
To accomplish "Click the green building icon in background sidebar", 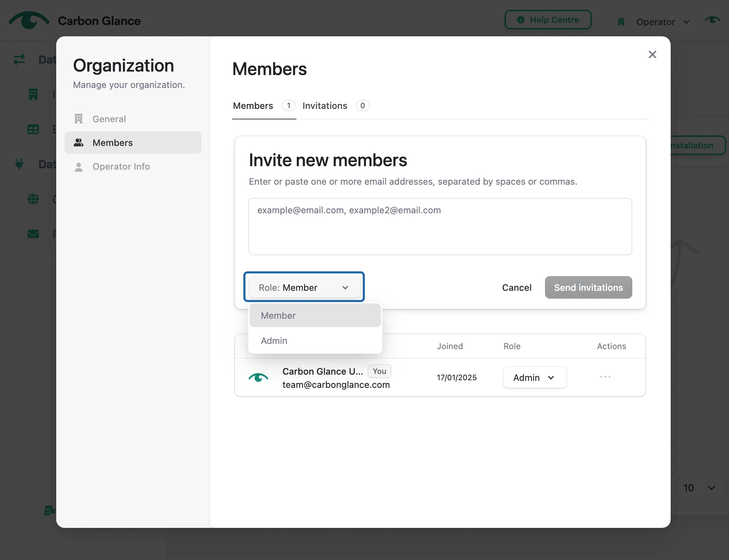I will (33, 94).
